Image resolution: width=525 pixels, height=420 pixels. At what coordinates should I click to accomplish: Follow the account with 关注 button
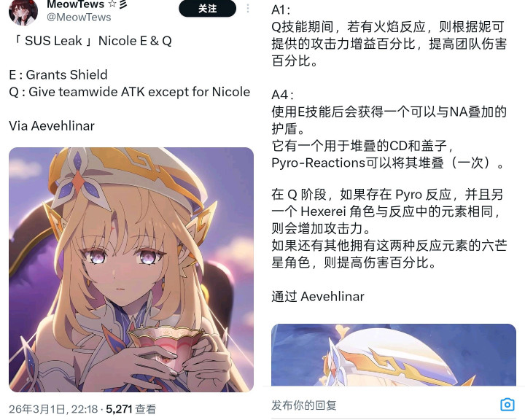point(208,8)
